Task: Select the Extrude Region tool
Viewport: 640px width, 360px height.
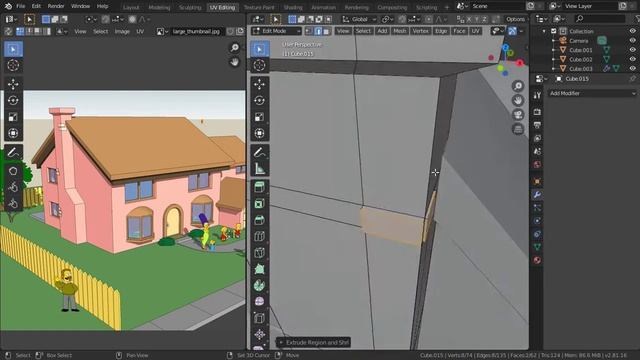Action: tap(259, 187)
